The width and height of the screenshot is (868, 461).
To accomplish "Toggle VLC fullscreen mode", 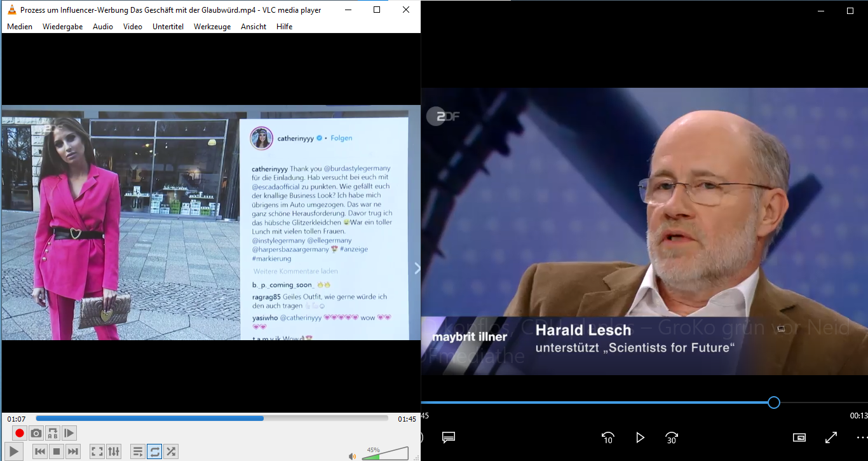I will coord(97,451).
